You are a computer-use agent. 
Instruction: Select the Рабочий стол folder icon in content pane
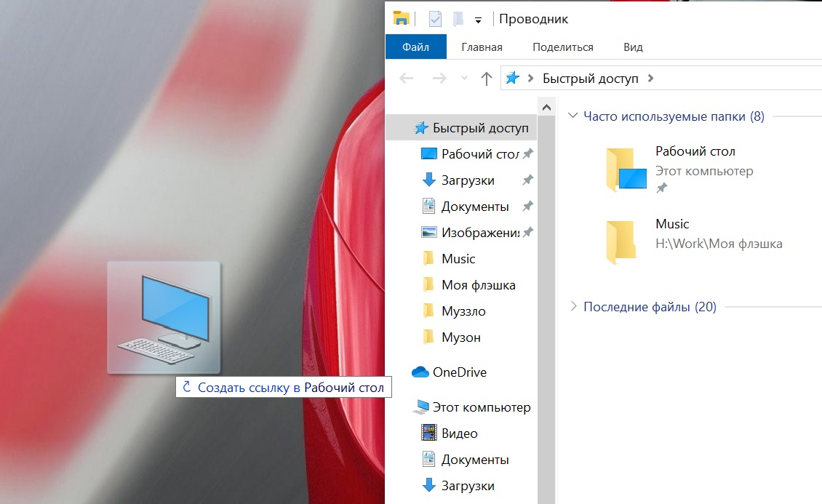(626, 169)
